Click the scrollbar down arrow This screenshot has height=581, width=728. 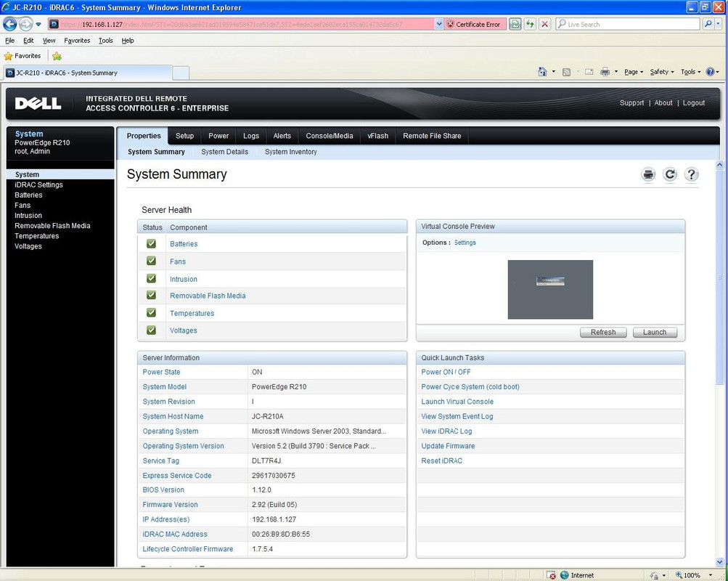pyautogui.click(x=719, y=562)
